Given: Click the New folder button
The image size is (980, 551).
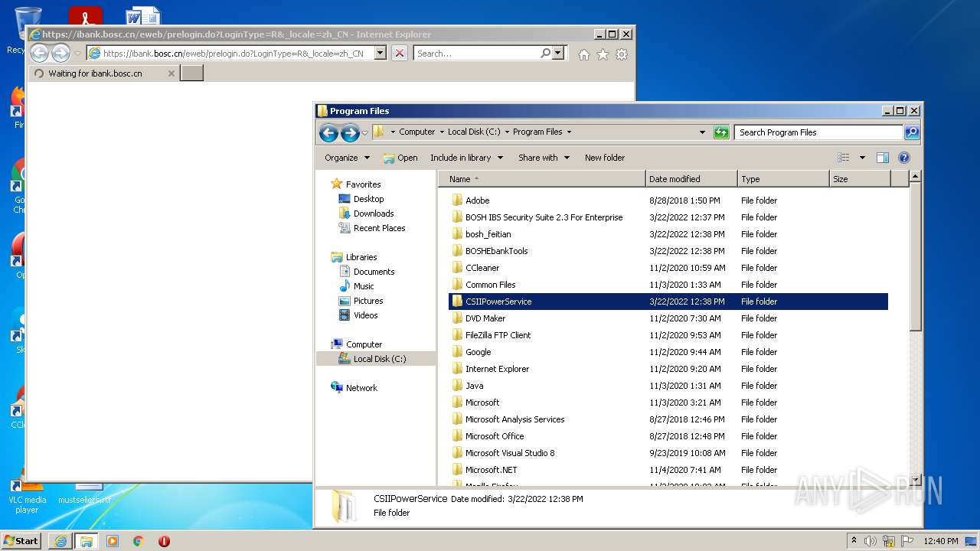Looking at the screenshot, I should click(604, 158).
